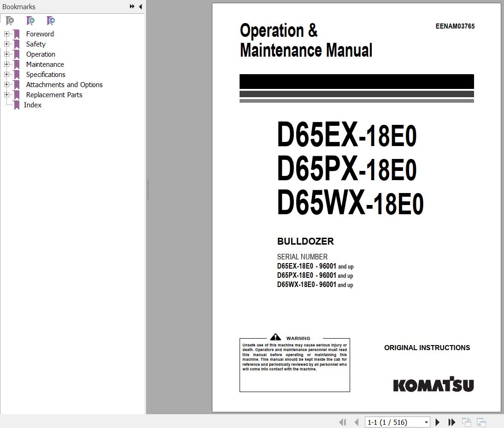Viewport: 504px width, 428px height.
Task: Expand the Attachments and Options bookmark node
Action: tap(6, 84)
